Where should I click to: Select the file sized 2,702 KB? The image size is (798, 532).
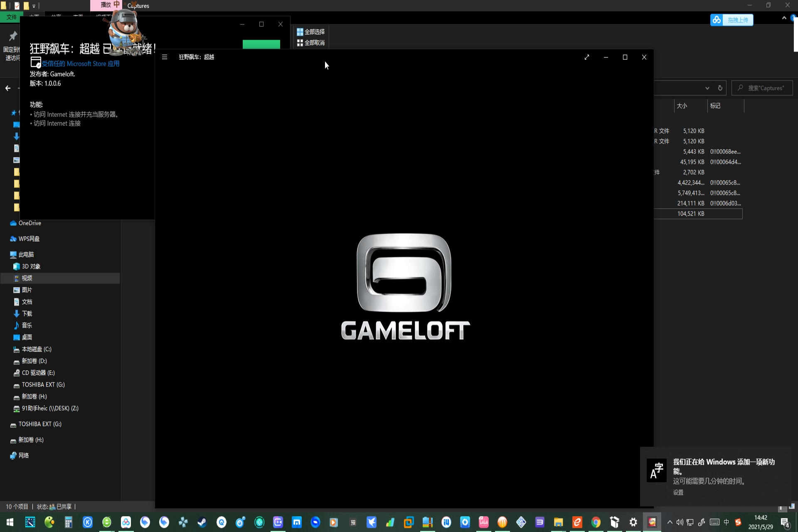click(x=698, y=172)
